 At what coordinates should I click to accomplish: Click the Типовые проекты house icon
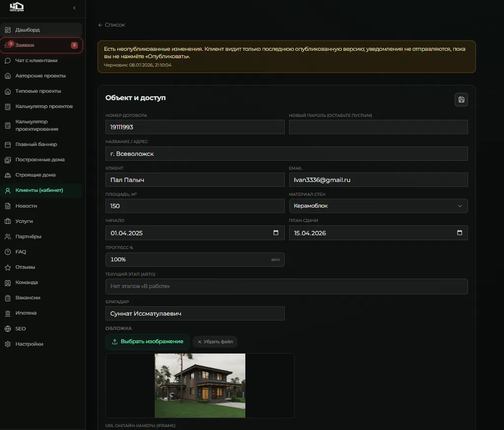(8, 91)
